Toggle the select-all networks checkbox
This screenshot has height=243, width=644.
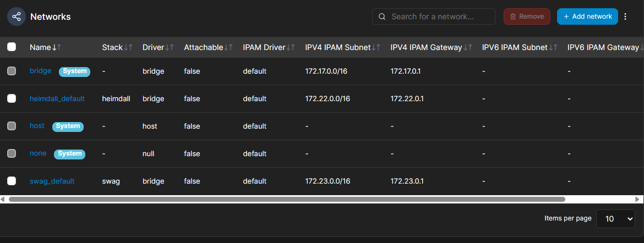pos(12,47)
